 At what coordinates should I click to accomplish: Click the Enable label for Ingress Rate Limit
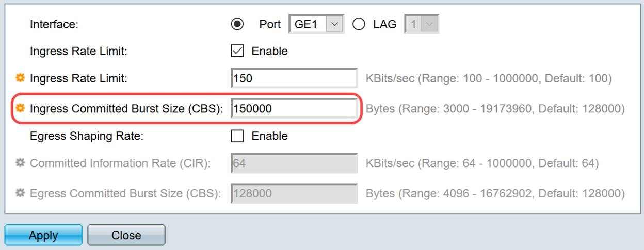point(269,51)
